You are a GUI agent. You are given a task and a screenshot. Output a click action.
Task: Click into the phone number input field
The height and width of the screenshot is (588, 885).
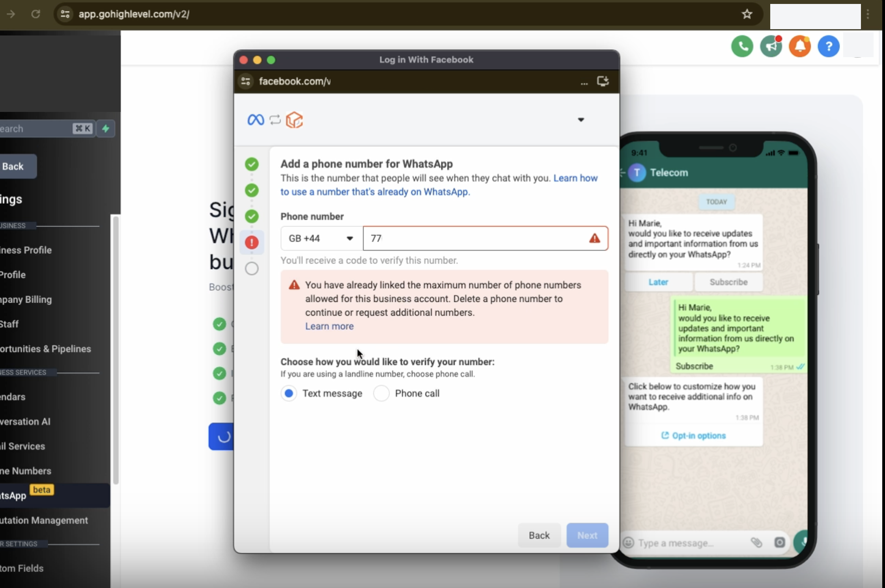pyautogui.click(x=477, y=238)
